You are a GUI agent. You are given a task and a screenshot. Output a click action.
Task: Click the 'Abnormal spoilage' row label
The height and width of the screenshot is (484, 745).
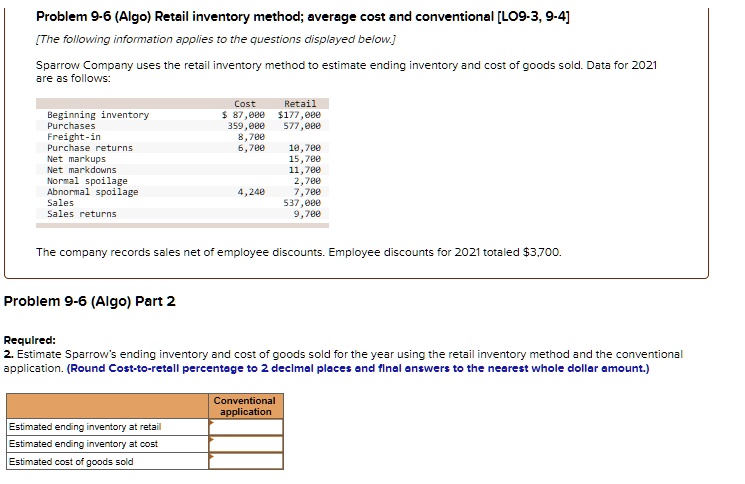[x=93, y=192]
